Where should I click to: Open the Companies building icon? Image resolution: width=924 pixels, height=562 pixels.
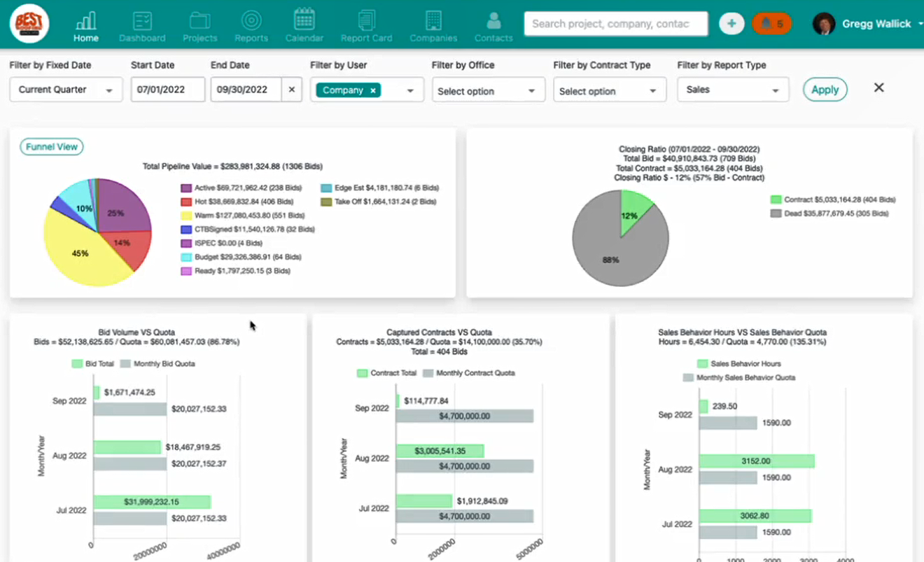[433, 21]
